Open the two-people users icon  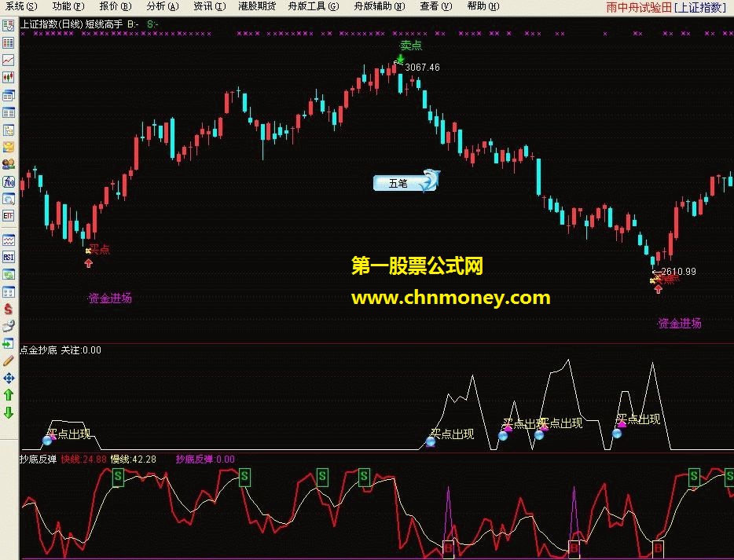[x=8, y=164]
